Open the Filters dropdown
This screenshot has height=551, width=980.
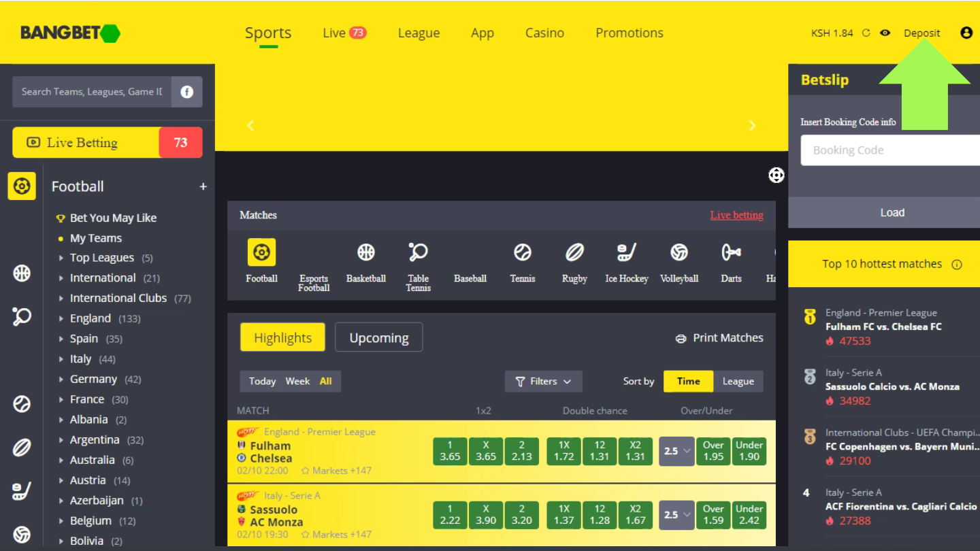(x=543, y=382)
